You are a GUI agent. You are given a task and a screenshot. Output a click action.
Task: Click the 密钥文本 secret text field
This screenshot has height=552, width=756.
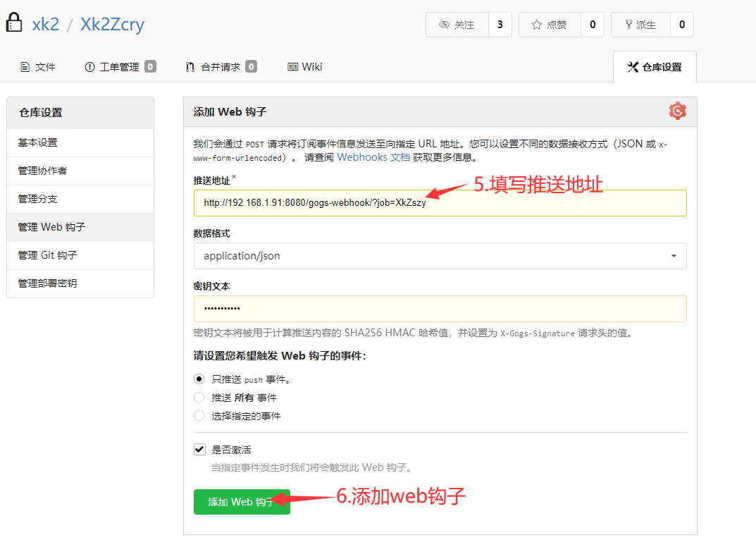pos(440,308)
